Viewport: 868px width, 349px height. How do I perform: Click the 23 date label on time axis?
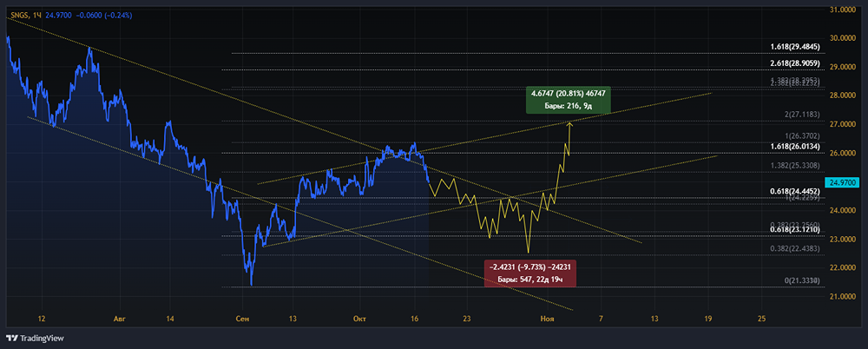click(467, 319)
